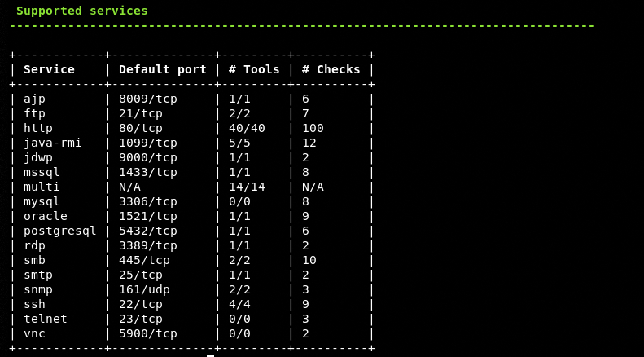Click the "Service" column header

[x=49, y=70]
